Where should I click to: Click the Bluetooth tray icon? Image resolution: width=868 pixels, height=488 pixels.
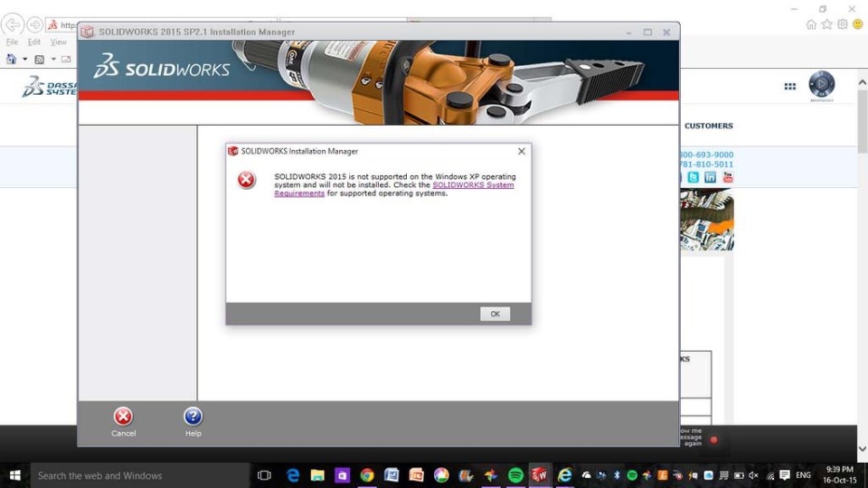pos(617,475)
